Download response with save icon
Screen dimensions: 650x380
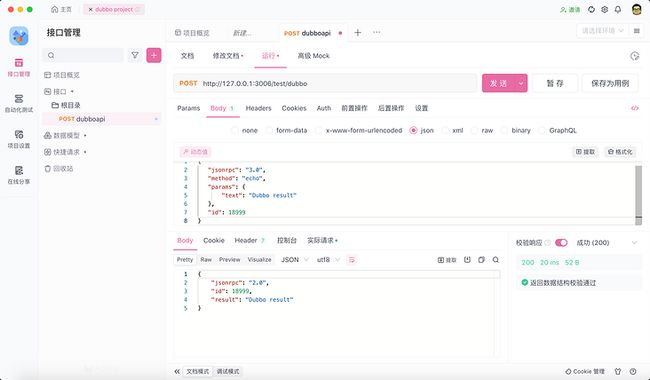click(467, 260)
